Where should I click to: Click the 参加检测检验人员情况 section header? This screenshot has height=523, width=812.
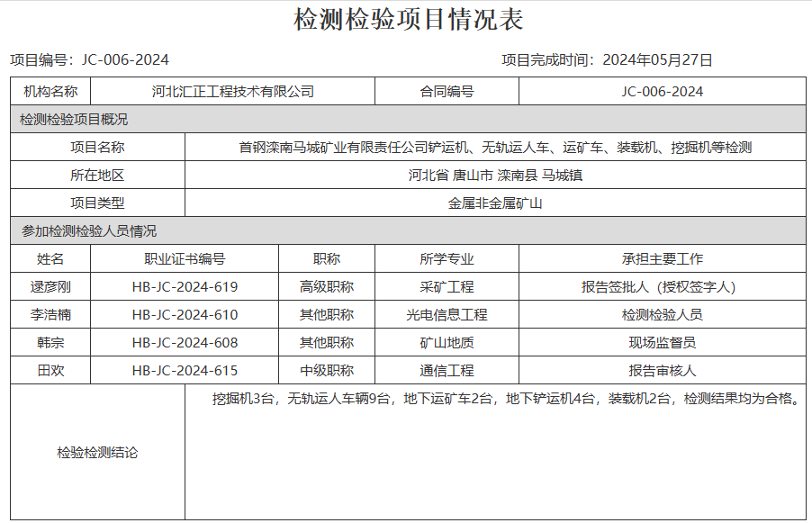tap(408, 231)
